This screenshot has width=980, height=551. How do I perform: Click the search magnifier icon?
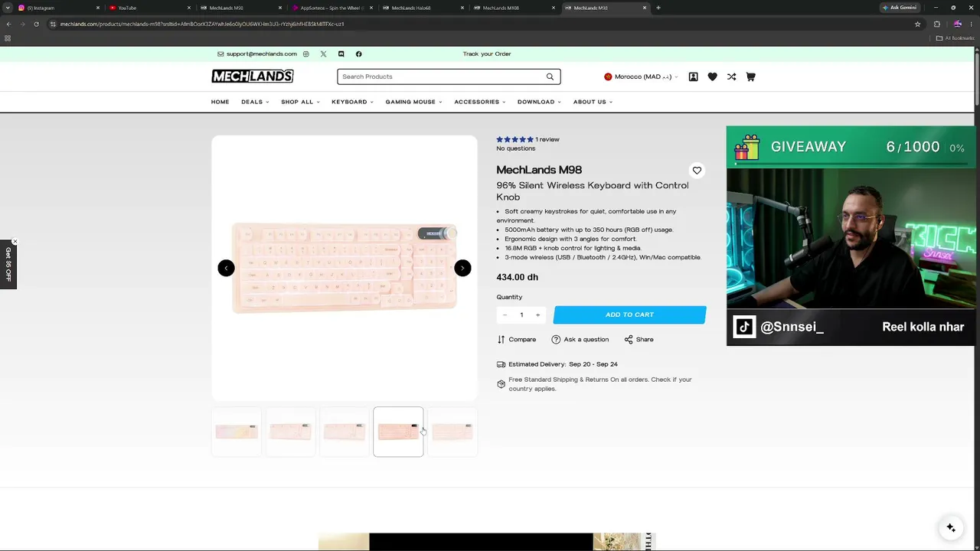click(x=550, y=77)
